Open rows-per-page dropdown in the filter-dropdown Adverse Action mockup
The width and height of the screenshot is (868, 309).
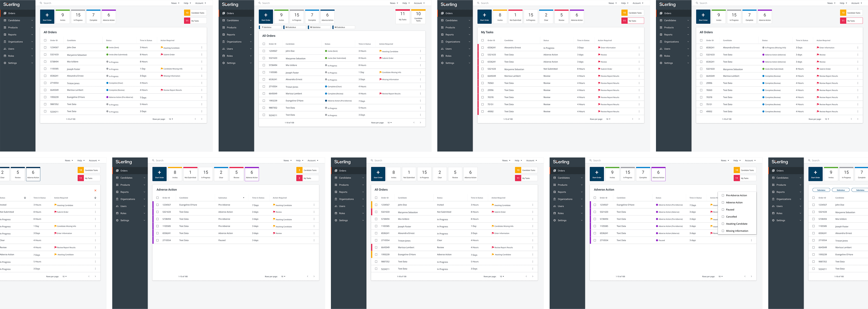tap(720, 277)
